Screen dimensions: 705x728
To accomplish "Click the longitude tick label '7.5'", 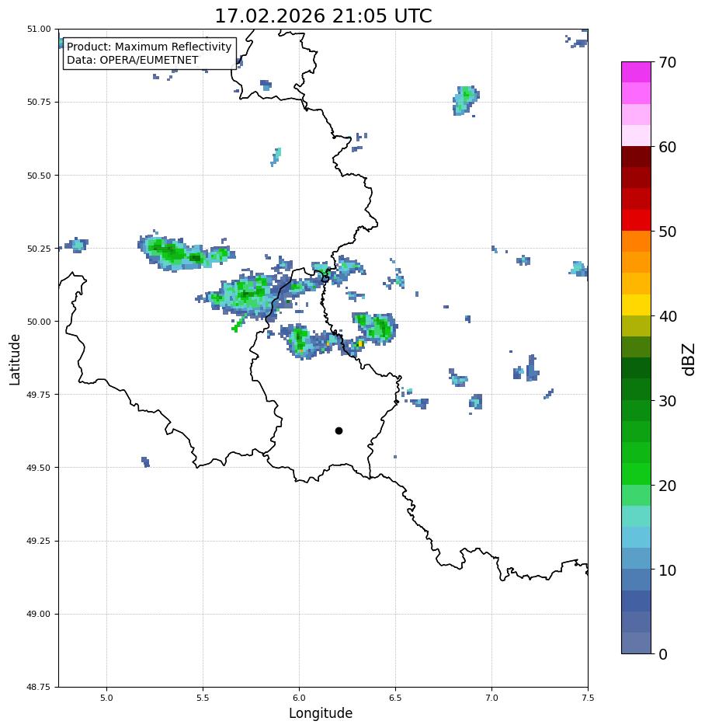I will pyautogui.click(x=588, y=698).
